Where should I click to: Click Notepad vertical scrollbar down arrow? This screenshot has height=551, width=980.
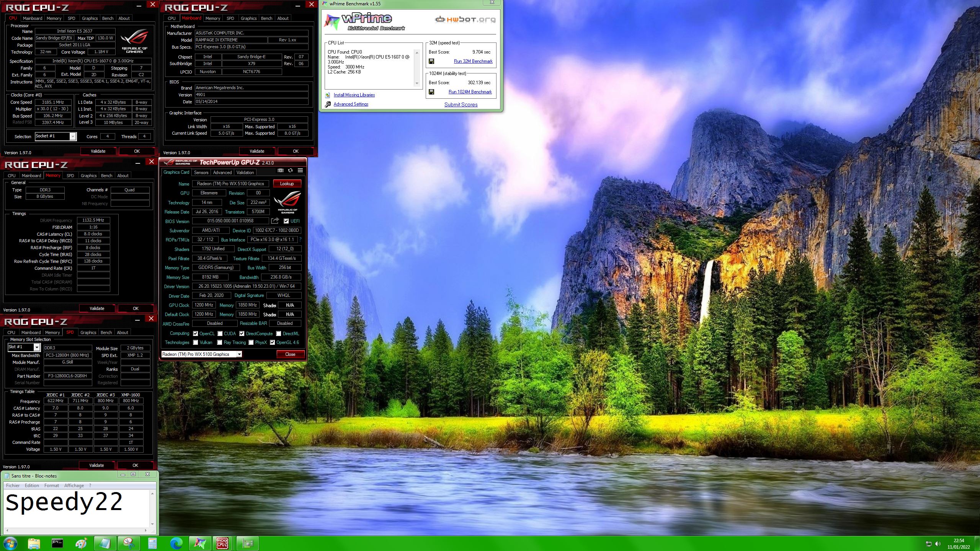tap(152, 524)
